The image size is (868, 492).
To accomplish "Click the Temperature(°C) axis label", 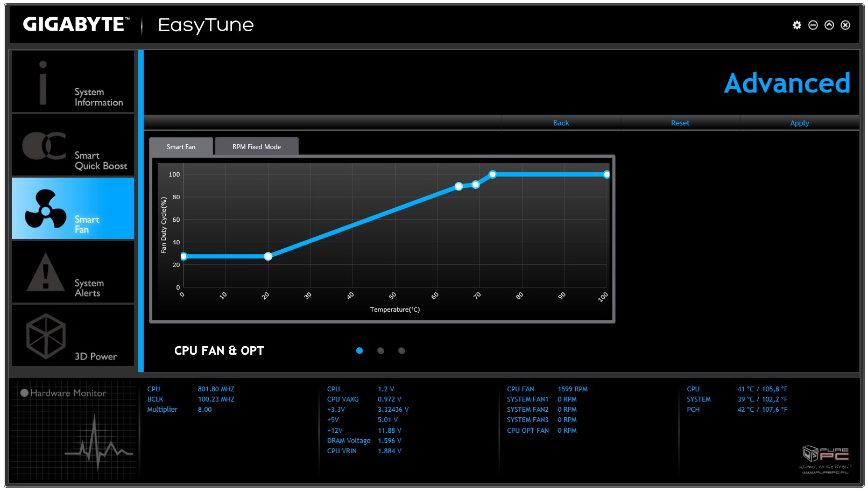I will (x=395, y=310).
